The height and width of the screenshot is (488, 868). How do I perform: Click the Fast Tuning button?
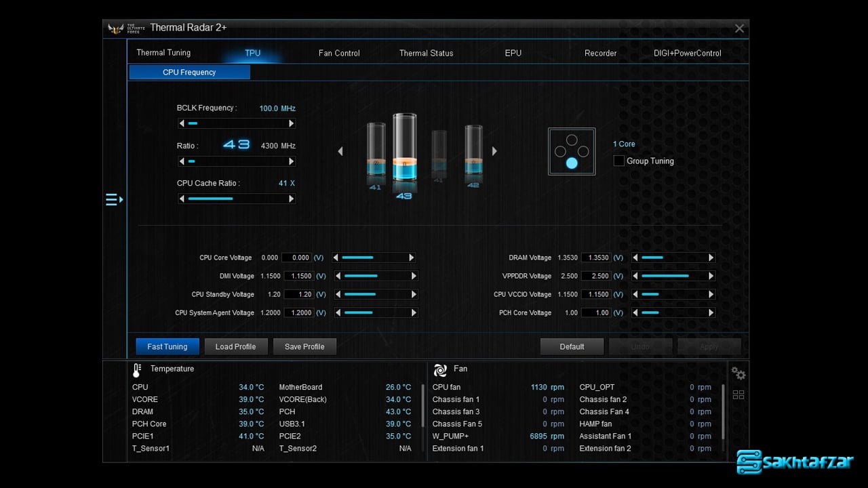167,346
